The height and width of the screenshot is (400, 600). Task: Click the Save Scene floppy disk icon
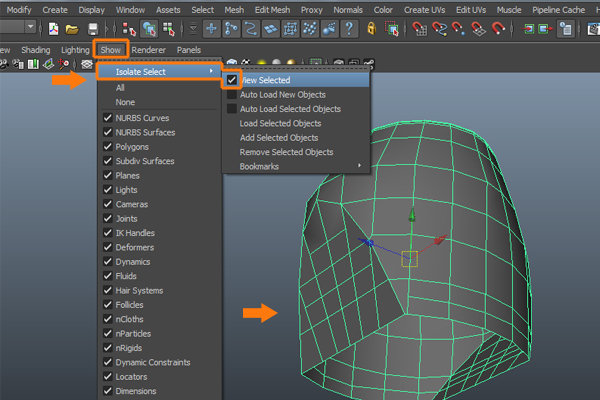(93, 29)
